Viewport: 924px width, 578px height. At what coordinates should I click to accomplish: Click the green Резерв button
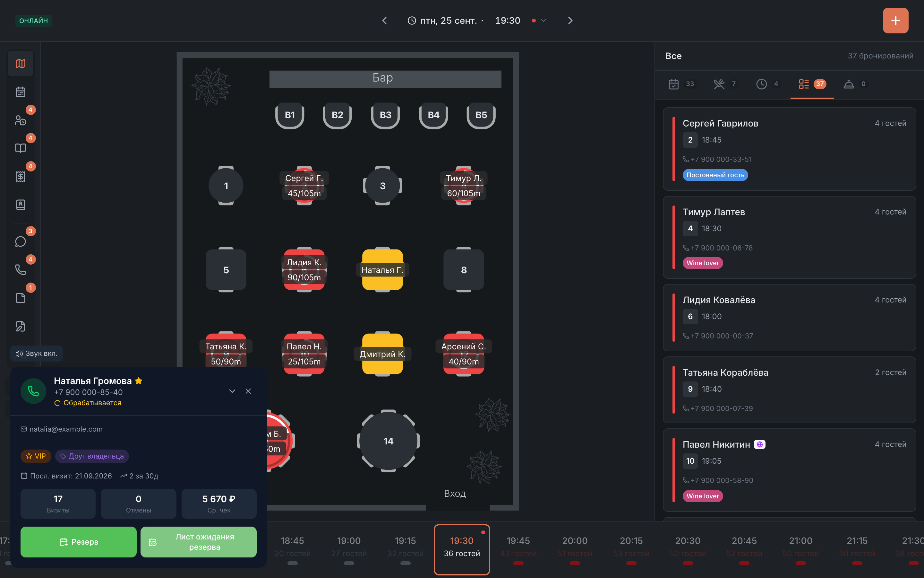78,542
